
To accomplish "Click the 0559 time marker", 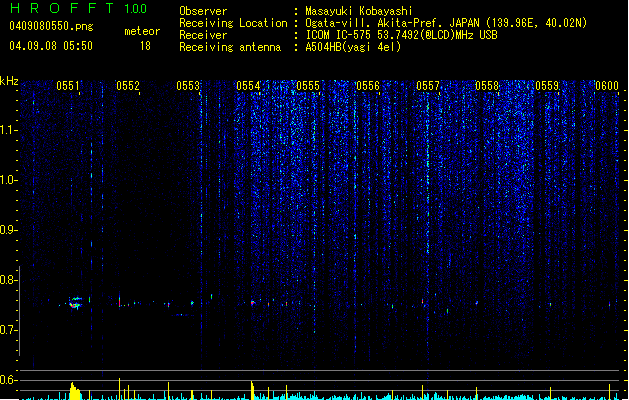I will [547, 86].
